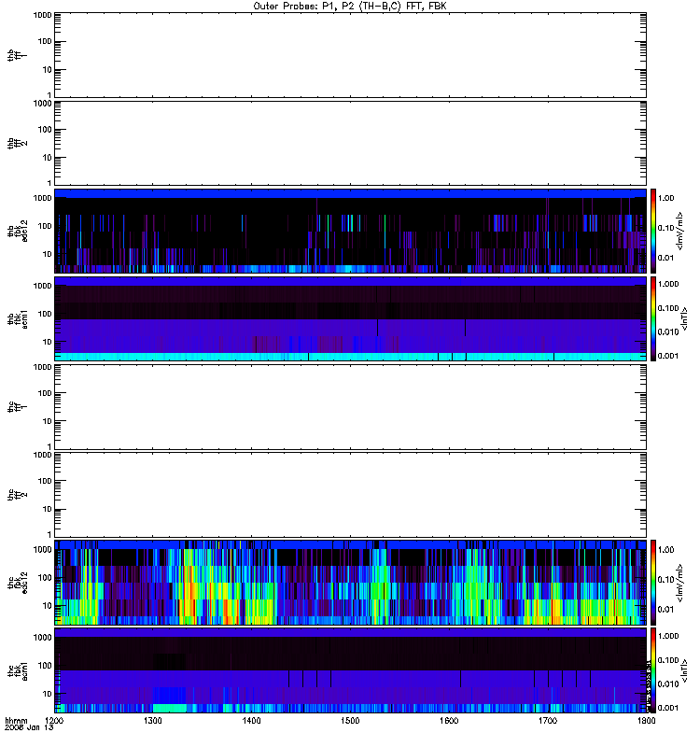Click the "thb fff 1" y-axis title
Screen dimensions: 700x747
click(x=17, y=55)
